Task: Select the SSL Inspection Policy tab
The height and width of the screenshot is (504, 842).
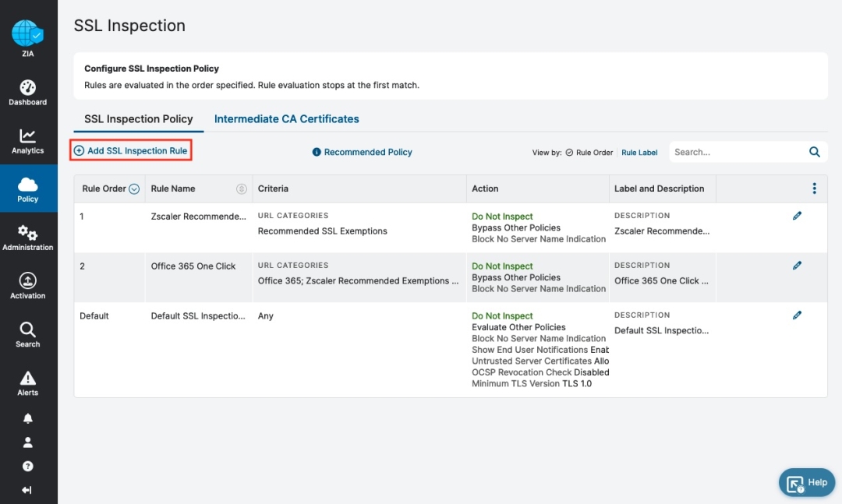Action: [138, 119]
